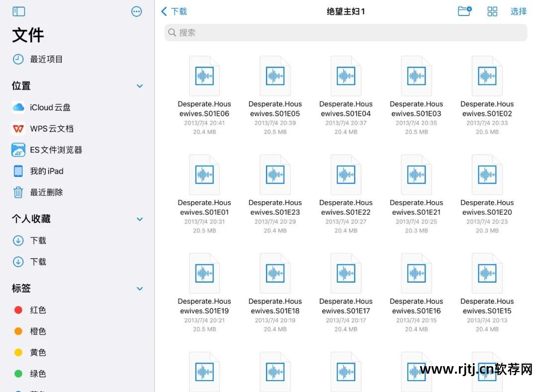The height and width of the screenshot is (392, 537).
Task: Toggle the sidebar panel icon
Action: coord(18,11)
